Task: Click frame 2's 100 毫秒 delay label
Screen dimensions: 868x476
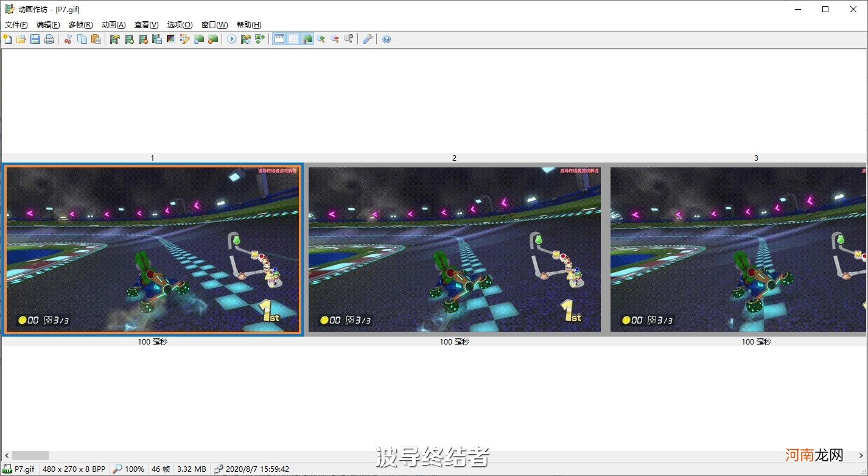Action: (x=454, y=342)
